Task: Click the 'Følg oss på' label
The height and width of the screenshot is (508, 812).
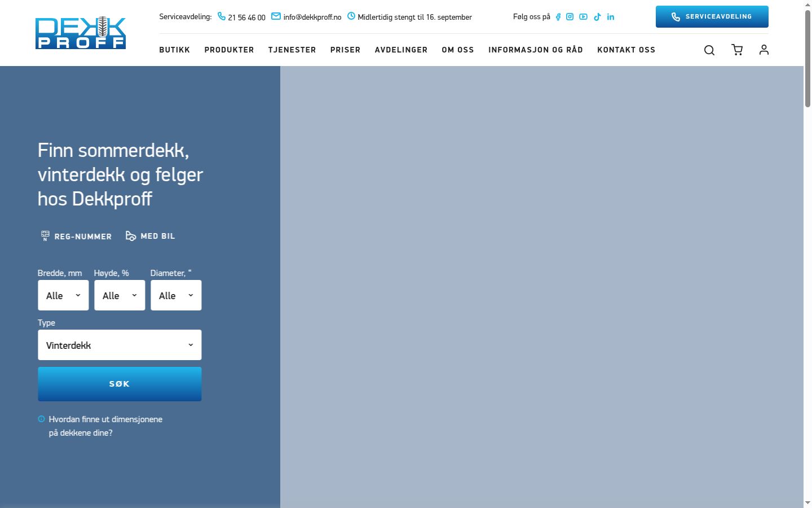Action: pos(531,17)
